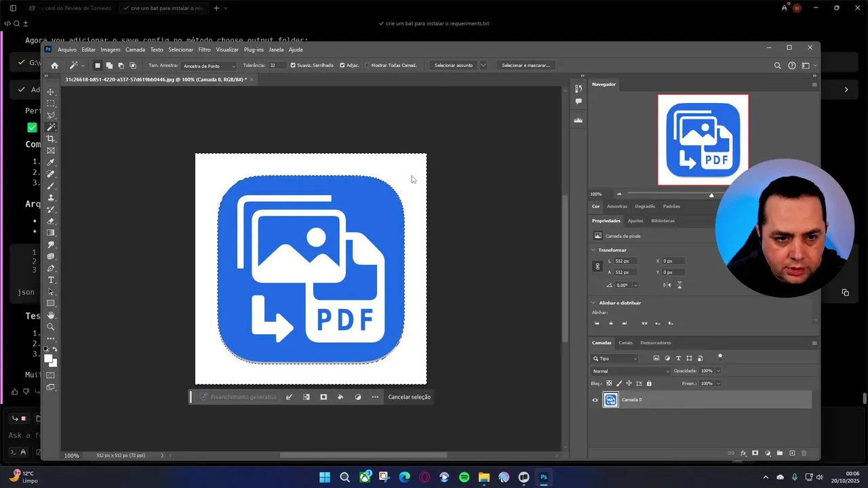Select the Zoom tool in toolbox
Viewport: 868px width, 488px height.
(51, 327)
